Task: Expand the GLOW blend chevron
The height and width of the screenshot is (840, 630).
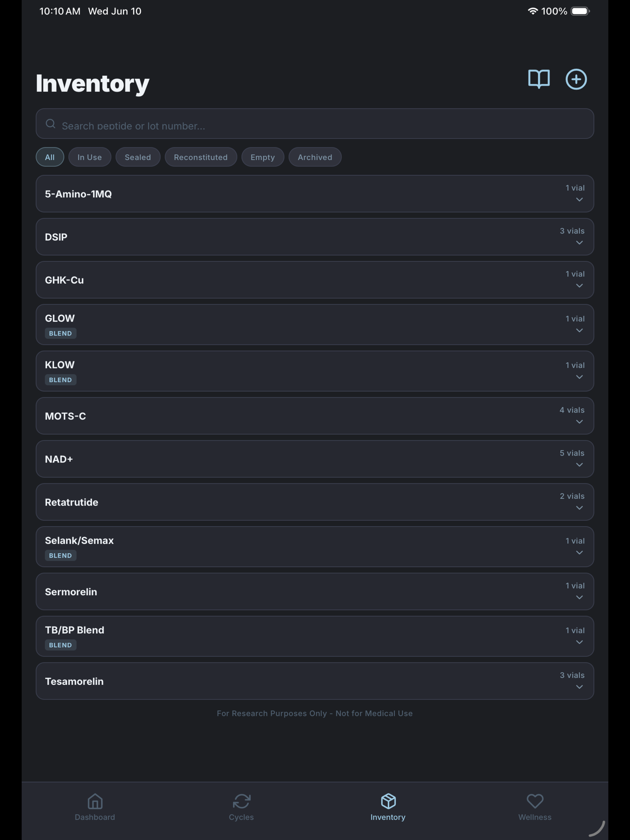Action: pos(579,330)
